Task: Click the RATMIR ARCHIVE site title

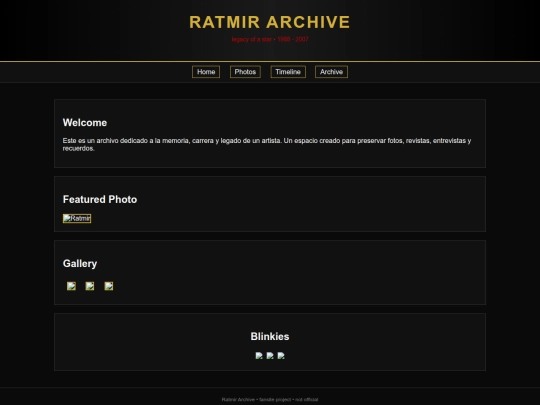Action: [270, 22]
